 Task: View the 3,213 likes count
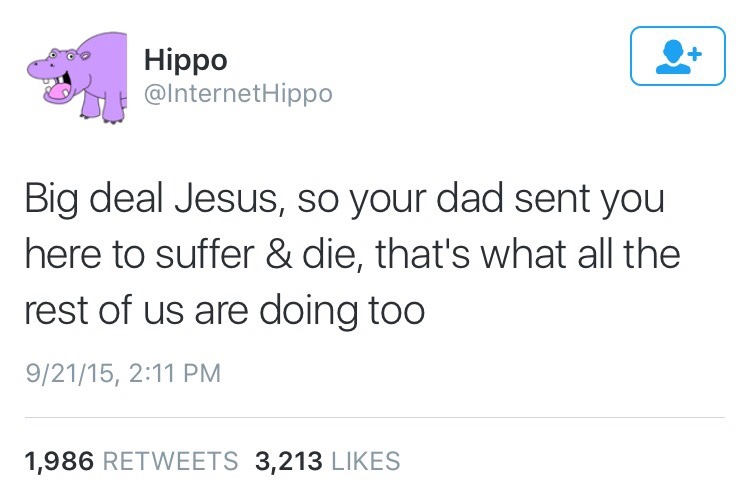[x=289, y=461]
